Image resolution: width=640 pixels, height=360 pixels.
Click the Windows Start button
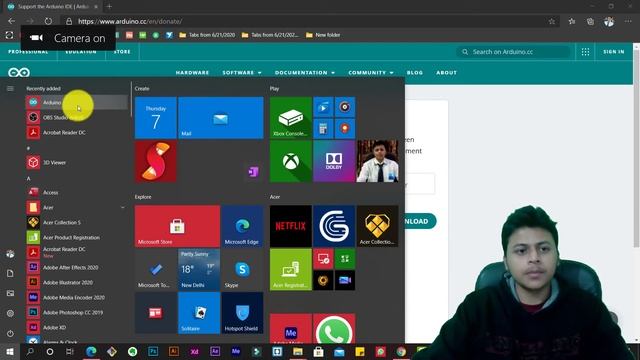point(10,351)
